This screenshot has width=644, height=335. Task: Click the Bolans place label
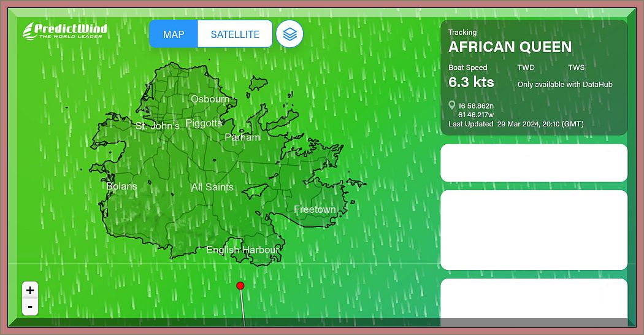[x=121, y=187]
